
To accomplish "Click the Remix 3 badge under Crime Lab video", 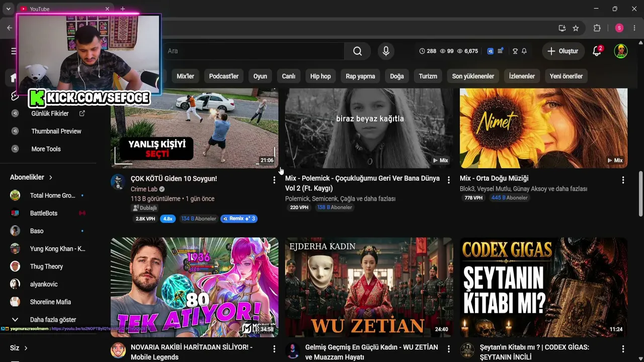I will [x=239, y=219].
